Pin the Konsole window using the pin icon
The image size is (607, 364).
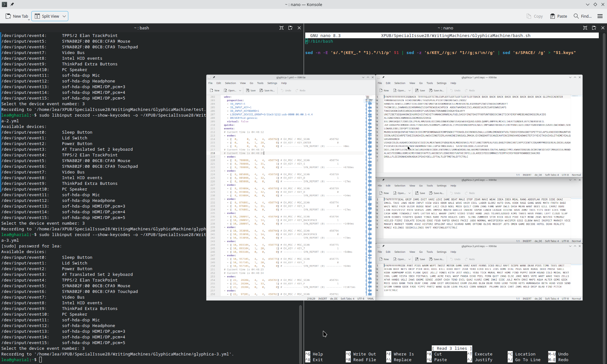coord(12,4)
